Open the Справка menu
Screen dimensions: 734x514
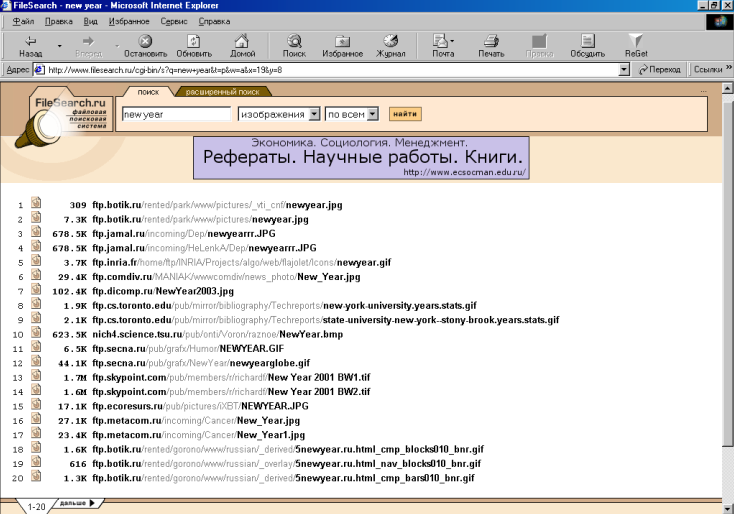pos(214,22)
